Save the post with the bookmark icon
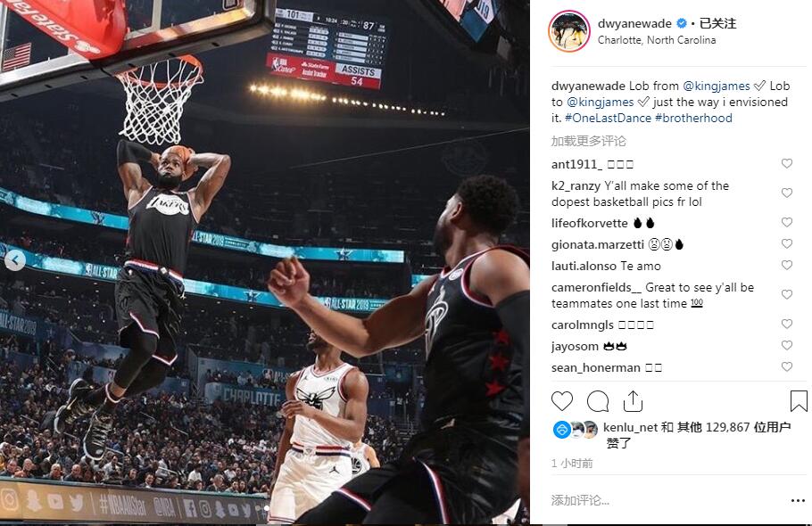The width and height of the screenshot is (812, 526). [799, 401]
